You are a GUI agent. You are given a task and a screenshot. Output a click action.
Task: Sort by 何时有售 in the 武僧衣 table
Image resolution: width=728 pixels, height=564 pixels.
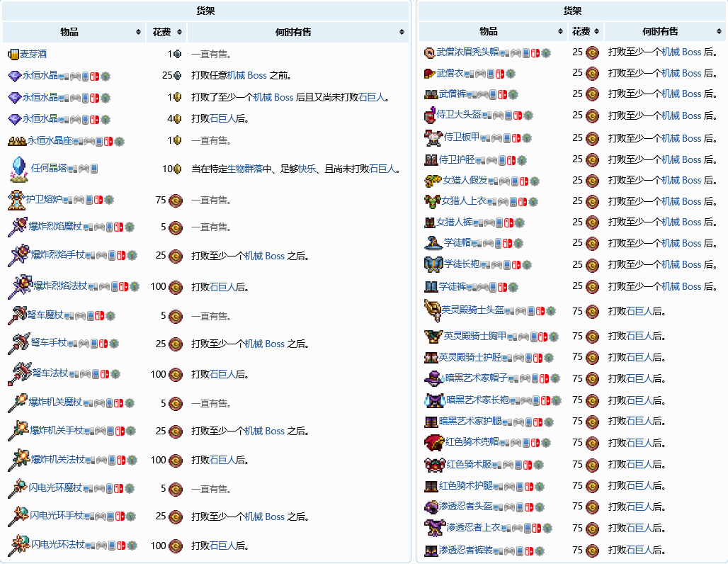tap(717, 32)
